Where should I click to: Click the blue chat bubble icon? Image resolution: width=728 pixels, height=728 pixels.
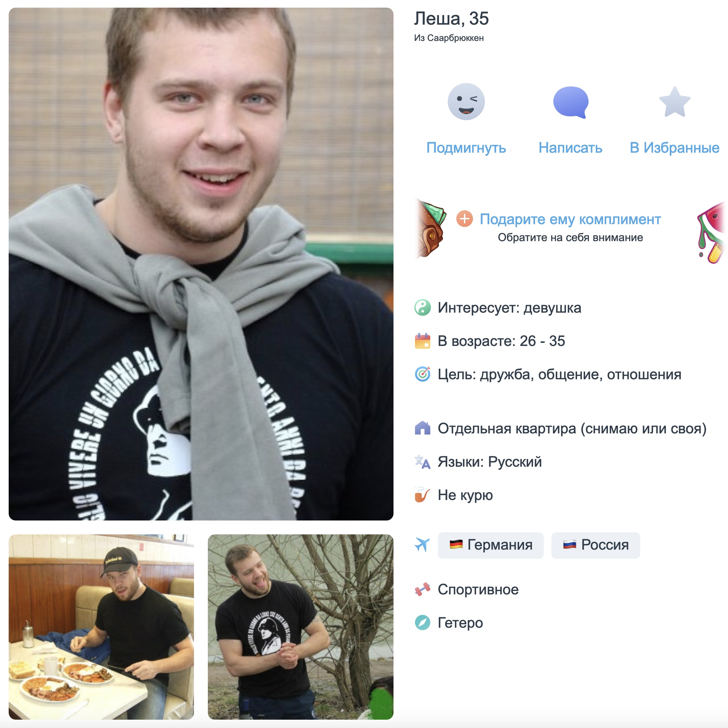570,102
